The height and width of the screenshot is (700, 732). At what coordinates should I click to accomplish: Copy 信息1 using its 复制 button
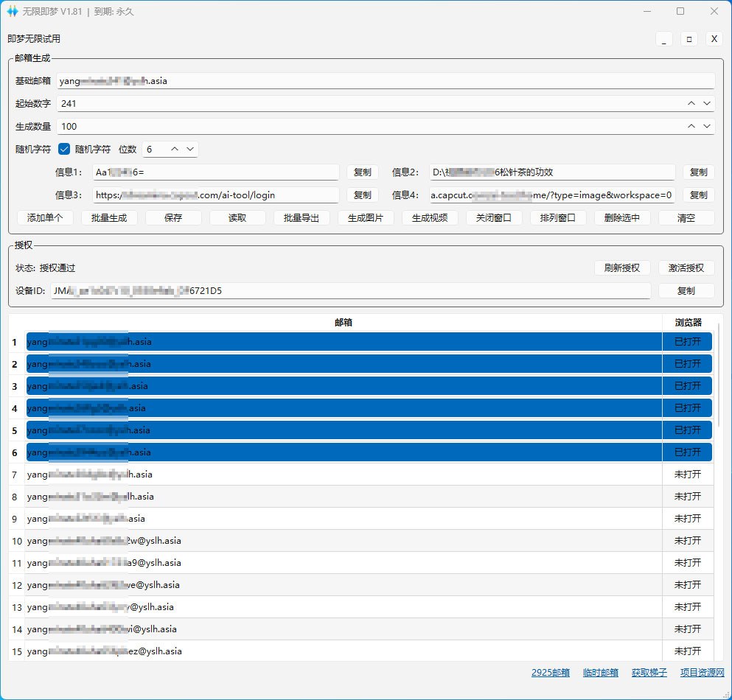click(x=362, y=172)
